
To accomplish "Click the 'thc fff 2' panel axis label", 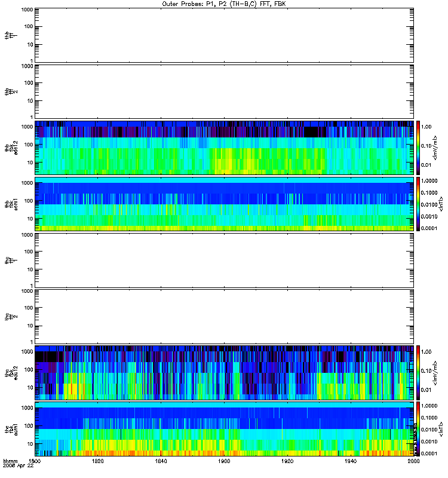I will pyautogui.click(x=11, y=317).
